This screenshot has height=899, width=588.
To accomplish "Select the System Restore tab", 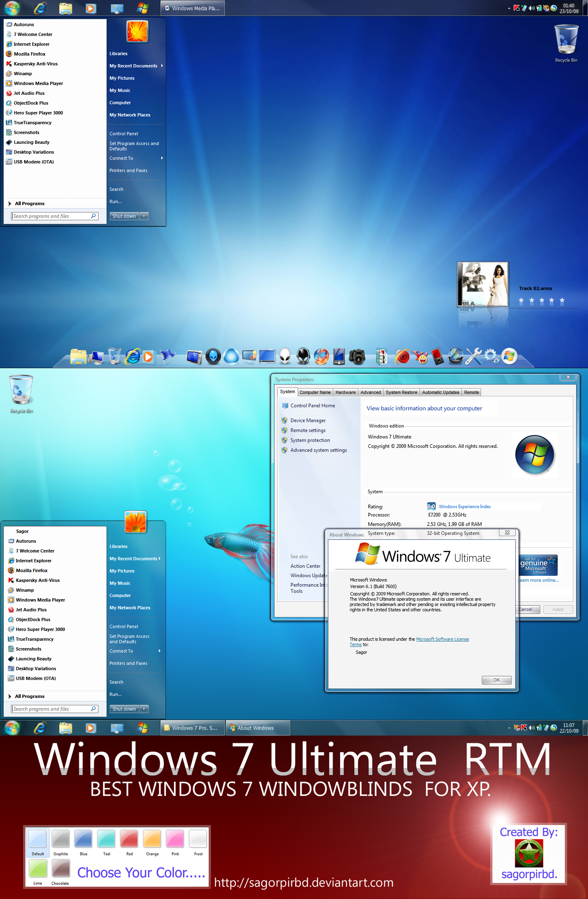I will point(401,392).
